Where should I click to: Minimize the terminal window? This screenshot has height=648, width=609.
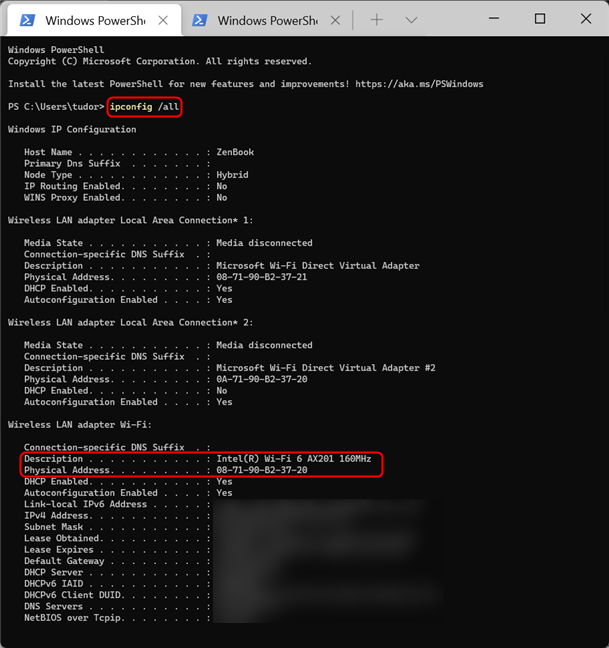[494, 19]
